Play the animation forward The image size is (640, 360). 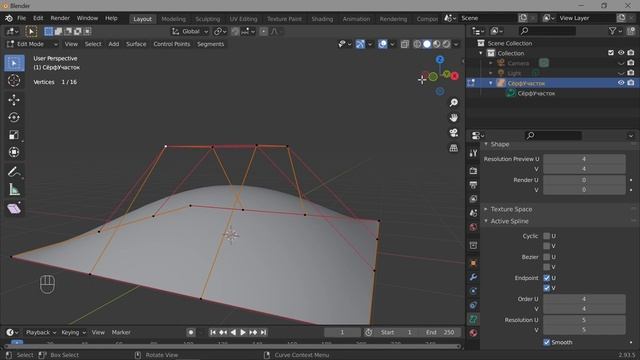click(x=243, y=333)
